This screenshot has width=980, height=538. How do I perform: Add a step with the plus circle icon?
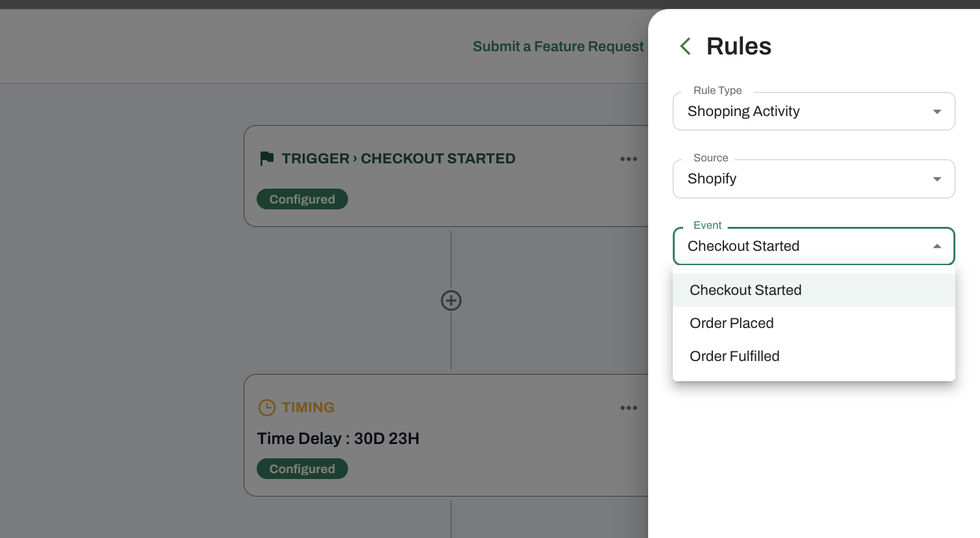(451, 300)
